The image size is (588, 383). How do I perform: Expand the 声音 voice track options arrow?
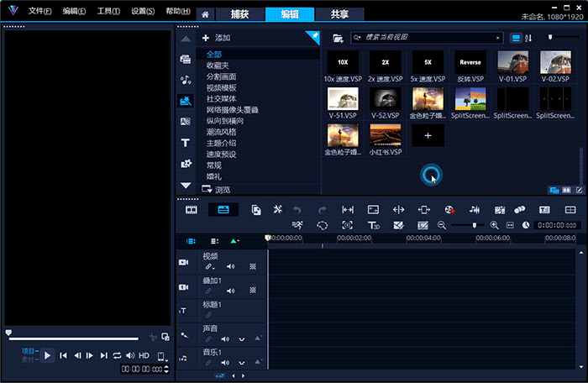242,338
